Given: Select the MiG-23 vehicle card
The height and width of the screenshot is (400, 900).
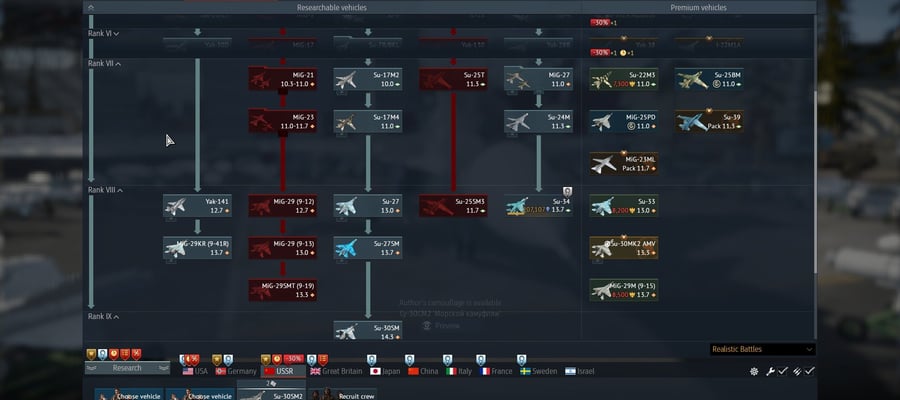Looking at the screenshot, I should pos(282,121).
